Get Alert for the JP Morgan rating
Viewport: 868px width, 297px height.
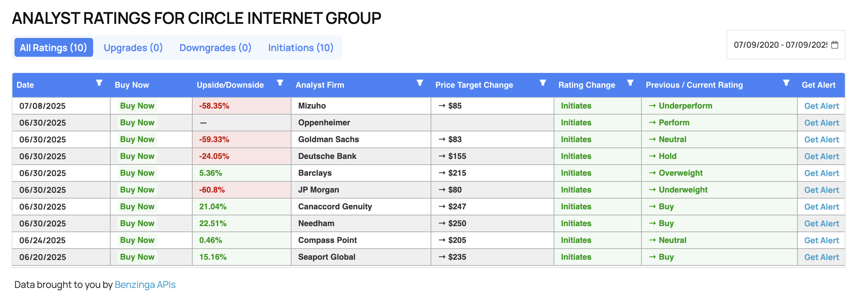tap(822, 190)
